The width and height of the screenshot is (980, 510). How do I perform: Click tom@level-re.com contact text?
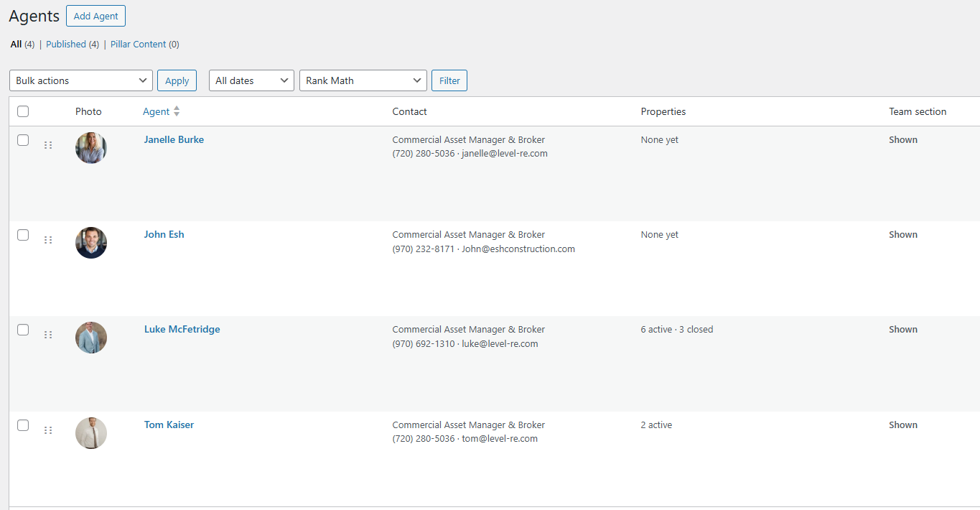500,439
